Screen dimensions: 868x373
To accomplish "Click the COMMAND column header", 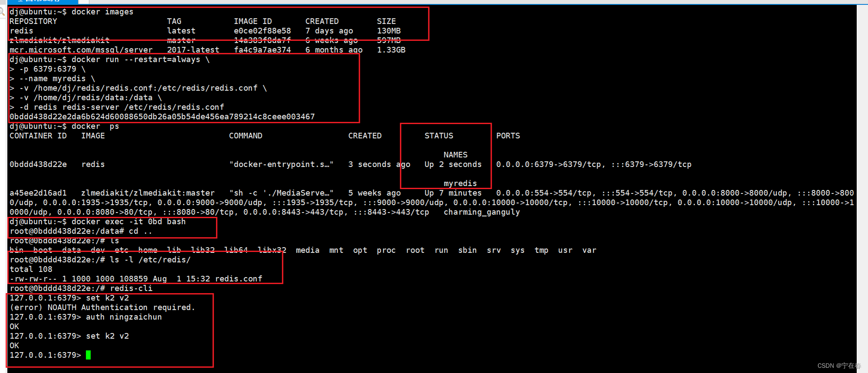I will pyautogui.click(x=246, y=136).
